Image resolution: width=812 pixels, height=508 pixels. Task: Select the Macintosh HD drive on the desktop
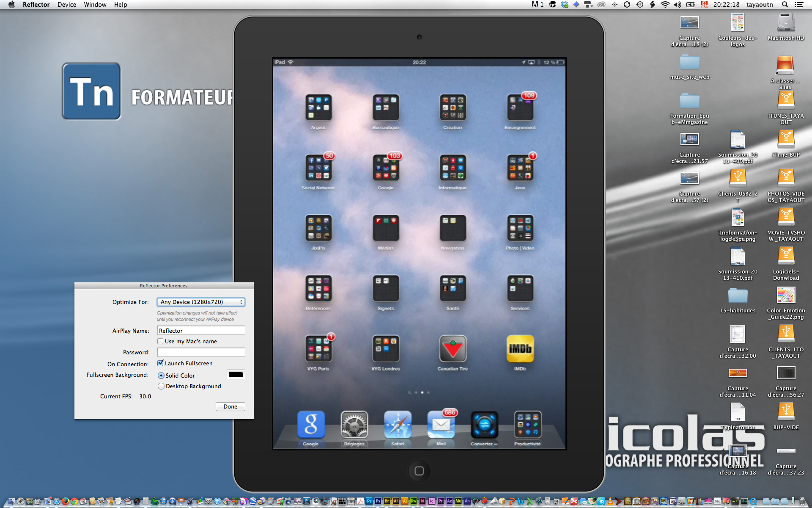[x=786, y=23]
